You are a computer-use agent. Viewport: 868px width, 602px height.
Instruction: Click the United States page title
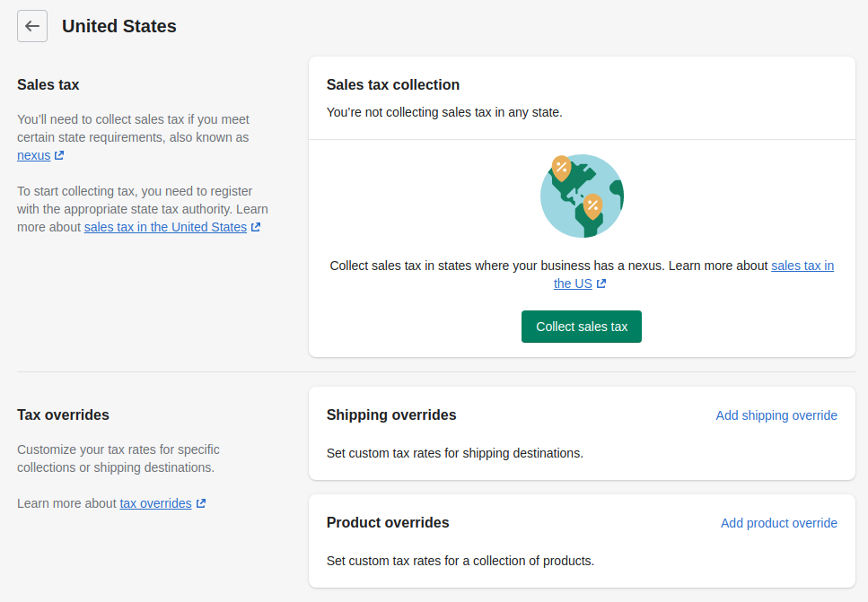[119, 26]
